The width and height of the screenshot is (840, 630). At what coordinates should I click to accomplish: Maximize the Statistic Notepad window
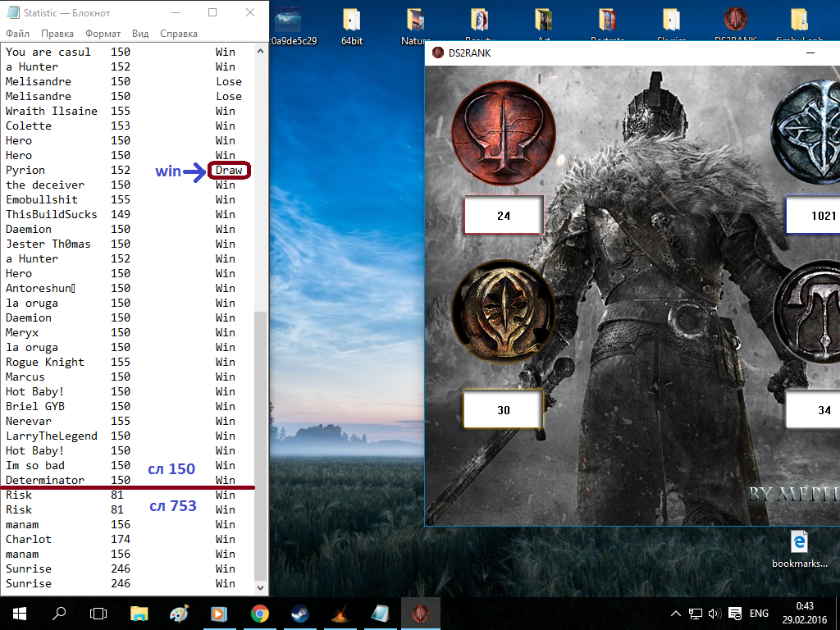pyautogui.click(x=212, y=12)
